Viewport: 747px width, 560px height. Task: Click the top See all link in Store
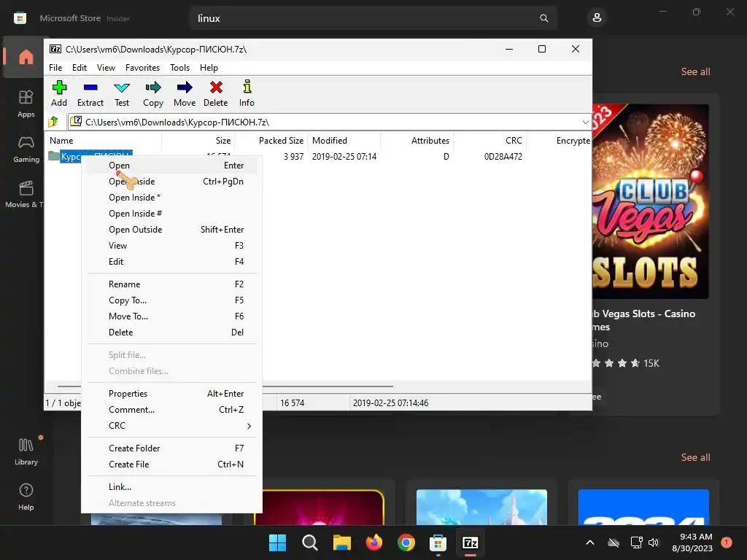coord(695,71)
